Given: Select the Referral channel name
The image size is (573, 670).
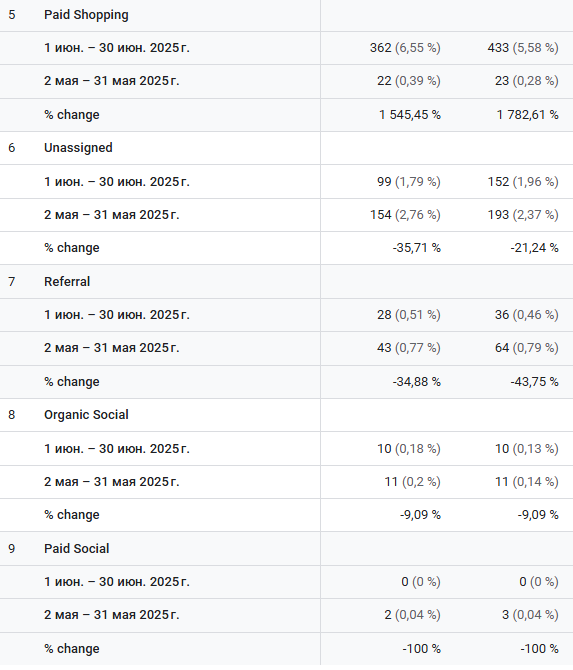Looking at the screenshot, I should (67, 282).
